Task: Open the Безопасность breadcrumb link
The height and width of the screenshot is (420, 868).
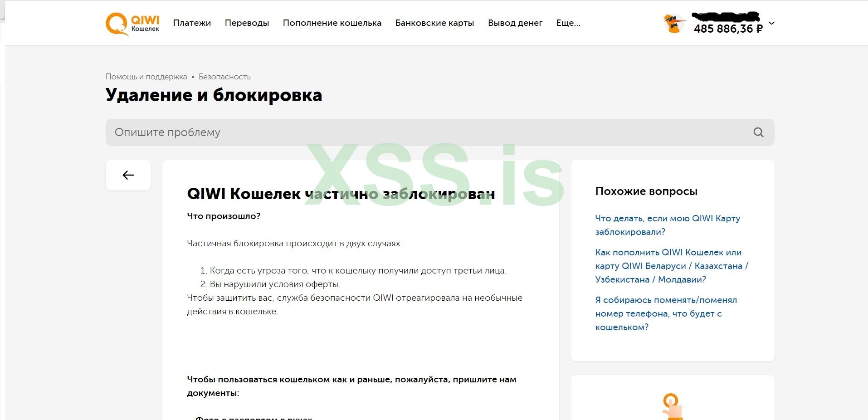Action: click(224, 77)
